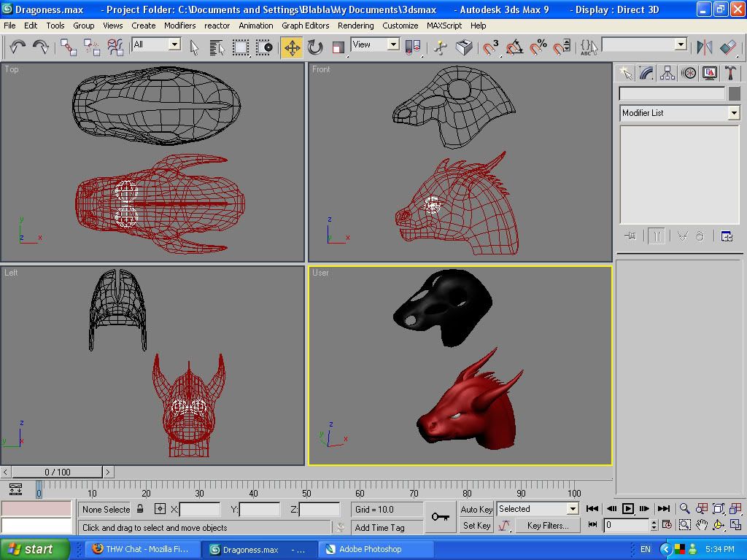Click Configure Modifier Sets icon
The image size is (747, 560).
[x=727, y=236]
